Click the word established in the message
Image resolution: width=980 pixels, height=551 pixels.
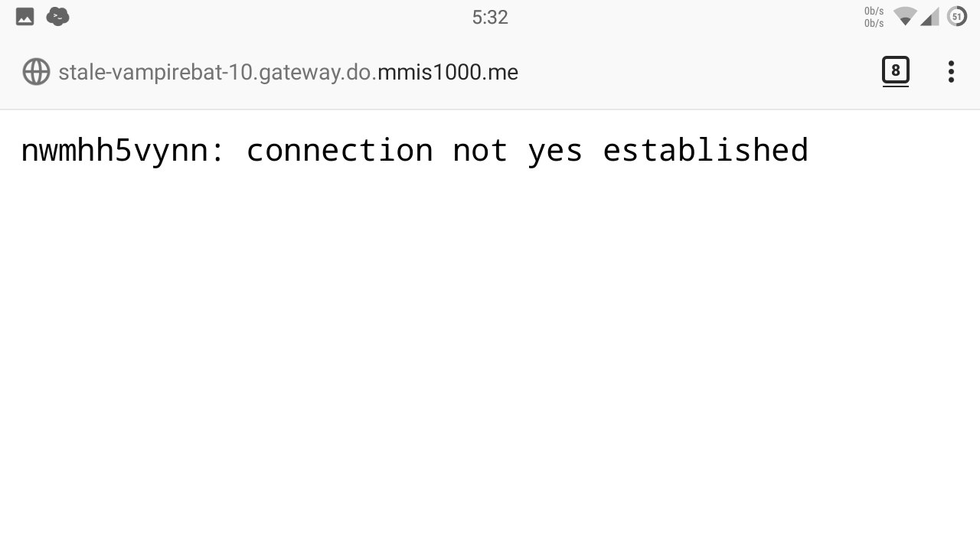tap(705, 149)
